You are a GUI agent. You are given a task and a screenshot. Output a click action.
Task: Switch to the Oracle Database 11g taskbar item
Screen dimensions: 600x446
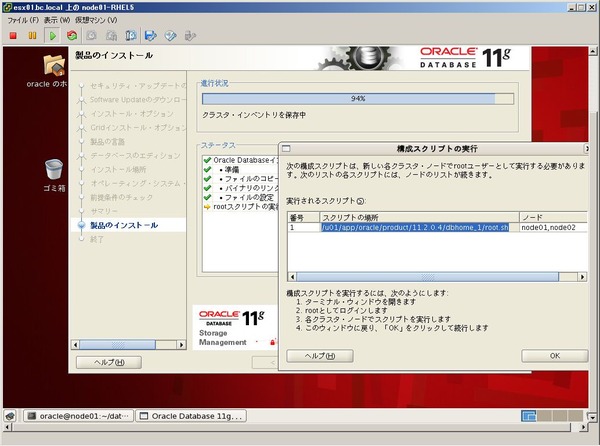coord(191,416)
